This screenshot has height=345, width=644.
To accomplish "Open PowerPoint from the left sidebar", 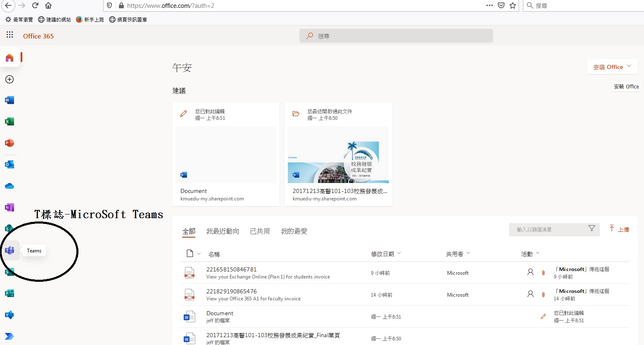I will coord(9,143).
